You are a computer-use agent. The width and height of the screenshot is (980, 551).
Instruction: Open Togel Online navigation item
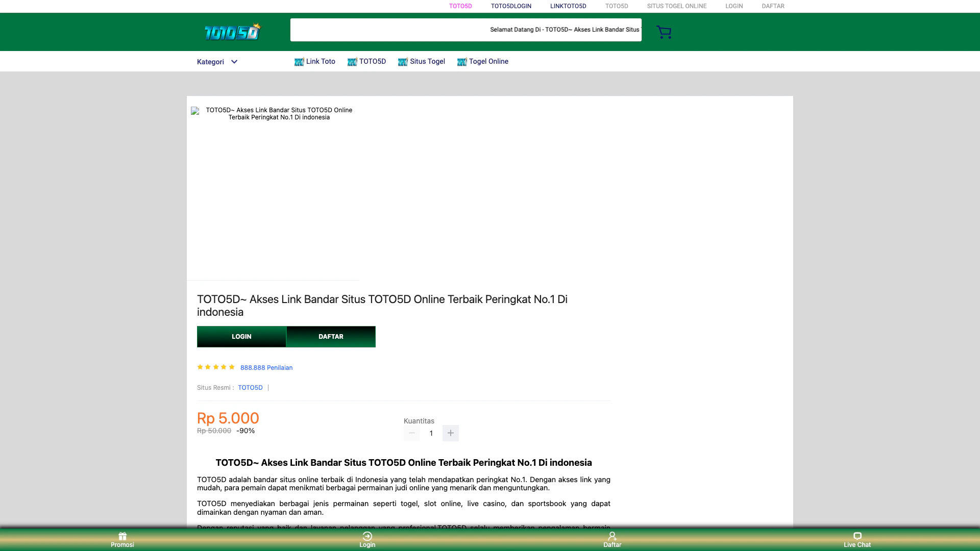488,62
